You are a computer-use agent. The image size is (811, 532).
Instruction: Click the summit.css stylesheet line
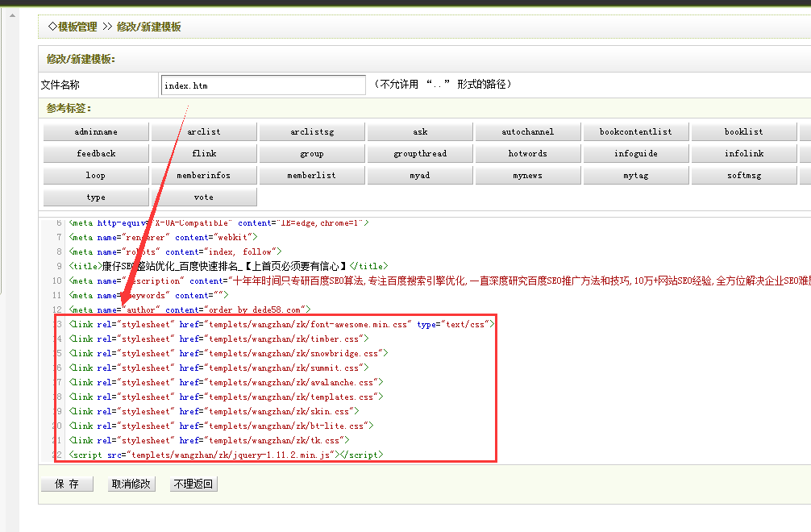pos(219,368)
